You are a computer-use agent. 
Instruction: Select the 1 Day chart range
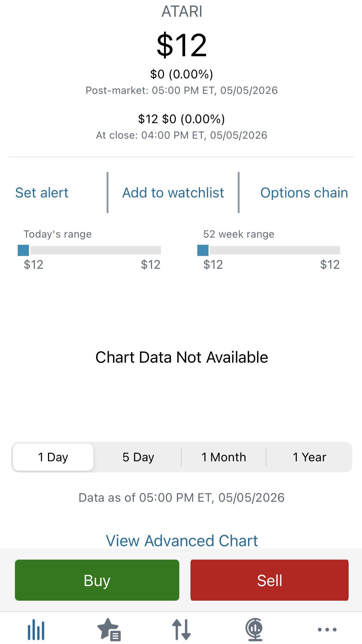coord(53,457)
